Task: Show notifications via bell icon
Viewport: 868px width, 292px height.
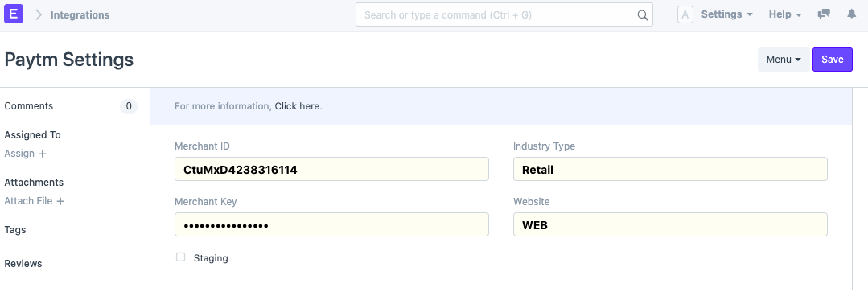Action: [851, 14]
